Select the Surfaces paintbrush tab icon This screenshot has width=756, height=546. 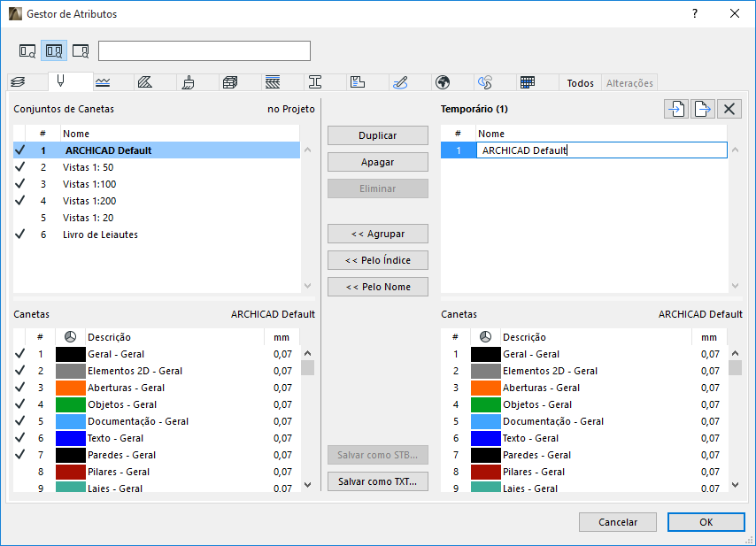188,82
